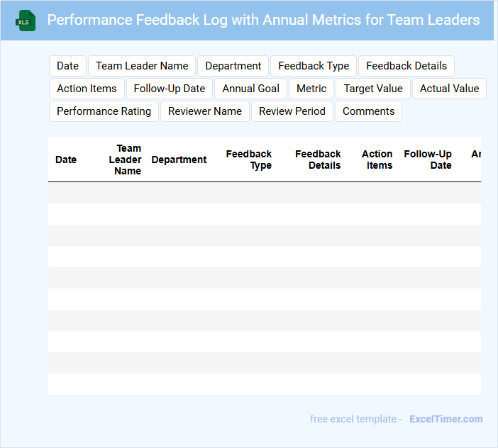Select the Reviewer Name tag
The width and height of the screenshot is (498, 448).
[x=205, y=111]
